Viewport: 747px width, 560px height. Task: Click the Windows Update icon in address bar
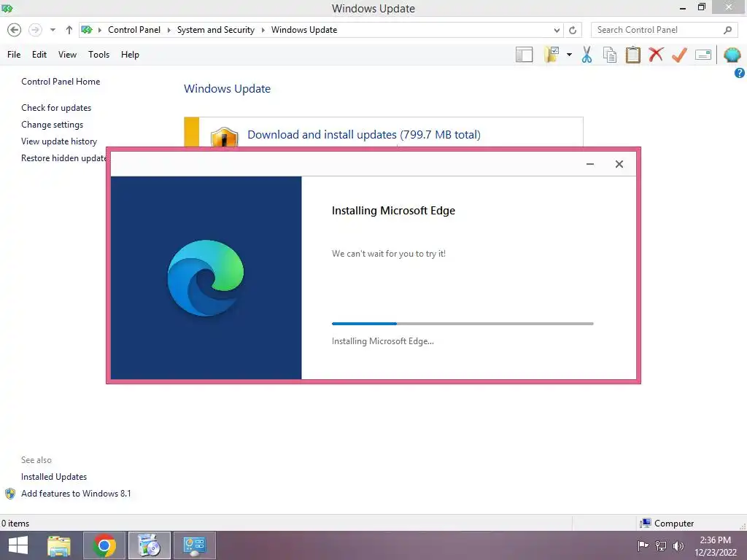pos(86,30)
